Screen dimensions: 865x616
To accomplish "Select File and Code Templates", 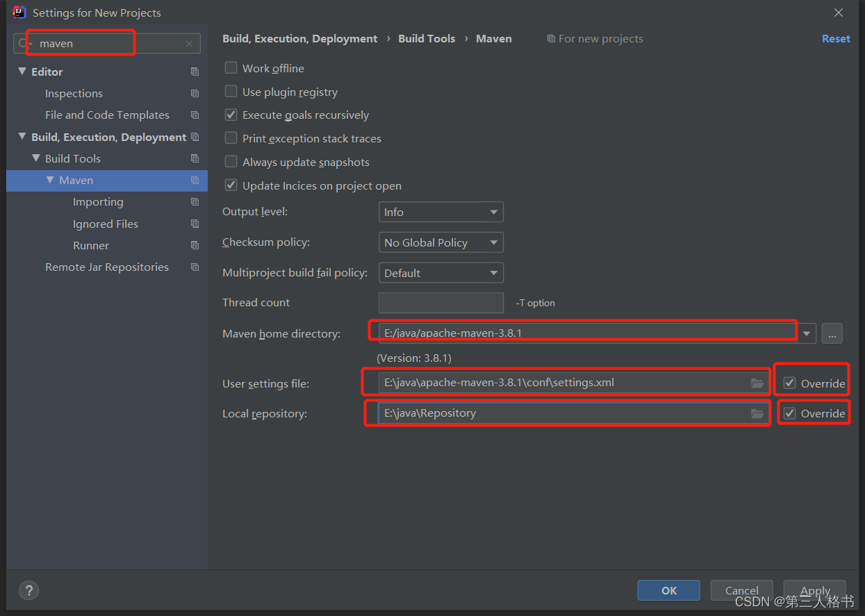I will click(107, 115).
